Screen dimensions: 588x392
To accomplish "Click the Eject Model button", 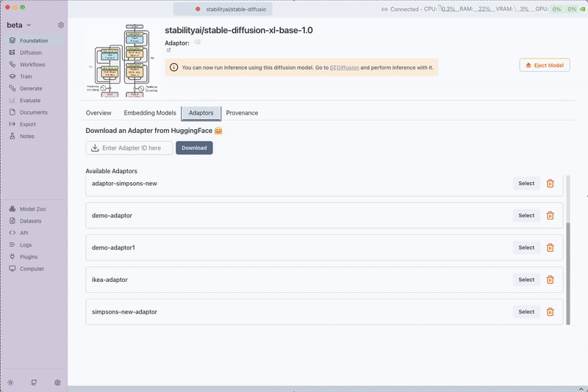I will click(x=544, y=65).
